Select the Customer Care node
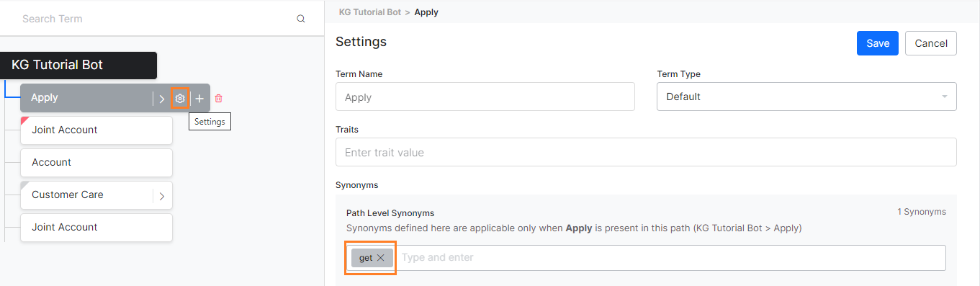The height and width of the screenshot is (286, 980). 86,195
